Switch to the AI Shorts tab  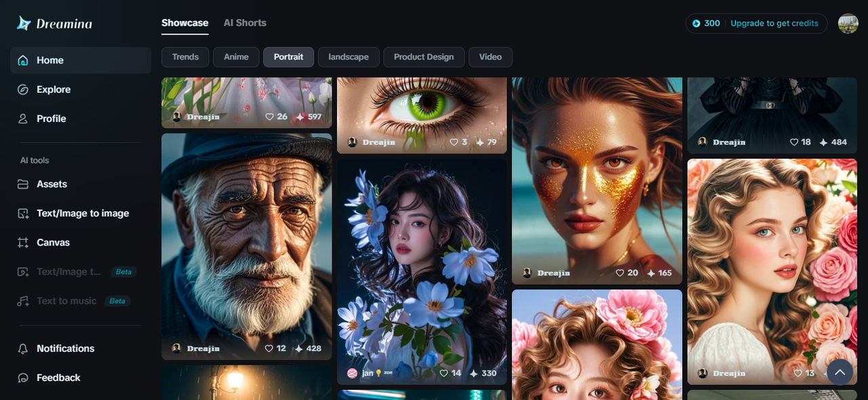point(245,23)
